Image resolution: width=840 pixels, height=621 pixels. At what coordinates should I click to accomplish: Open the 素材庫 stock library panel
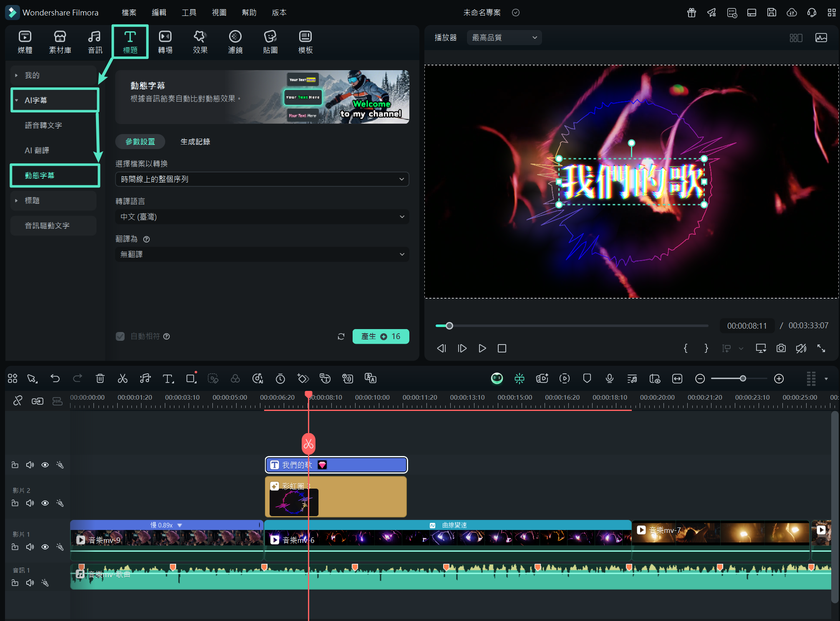(60, 42)
